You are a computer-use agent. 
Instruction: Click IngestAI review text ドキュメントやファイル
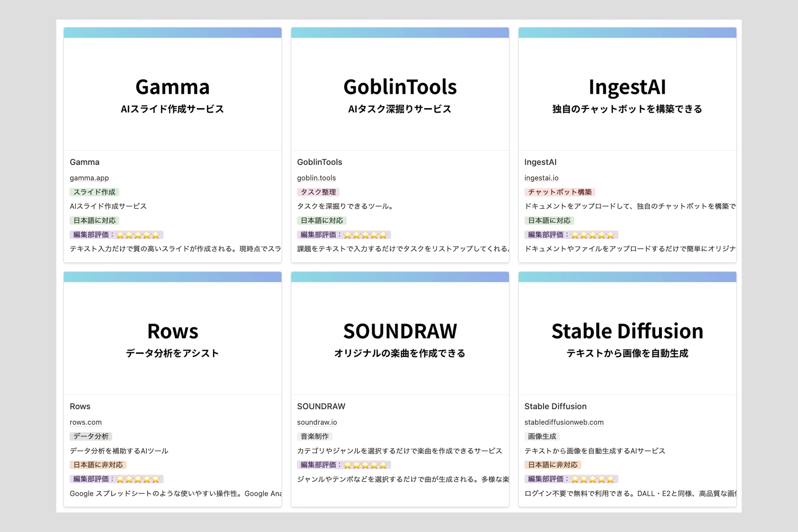pos(630,249)
